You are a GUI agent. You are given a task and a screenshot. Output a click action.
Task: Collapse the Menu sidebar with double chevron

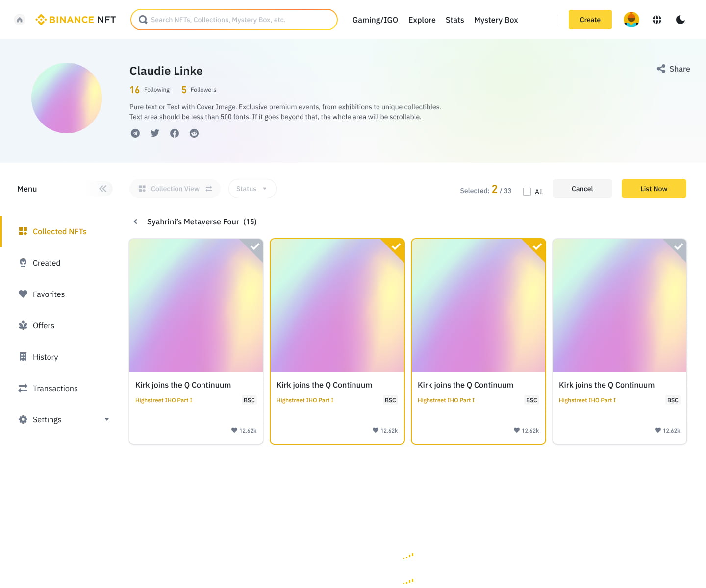102,189
